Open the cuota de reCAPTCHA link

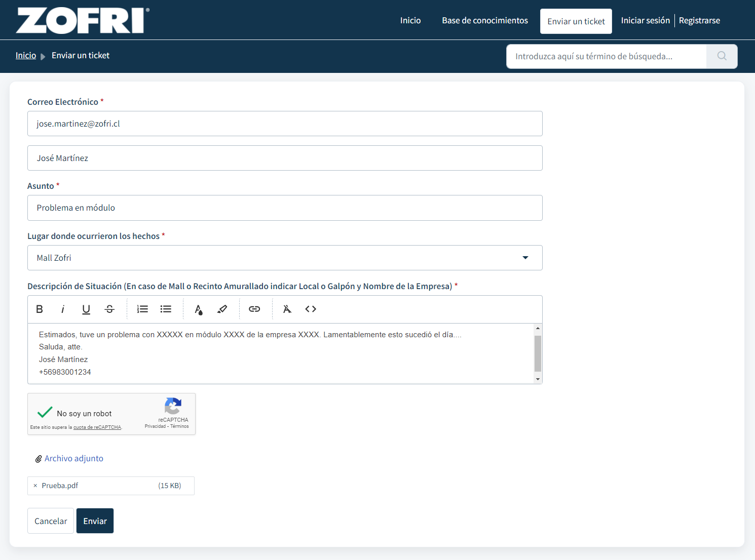coord(97,427)
